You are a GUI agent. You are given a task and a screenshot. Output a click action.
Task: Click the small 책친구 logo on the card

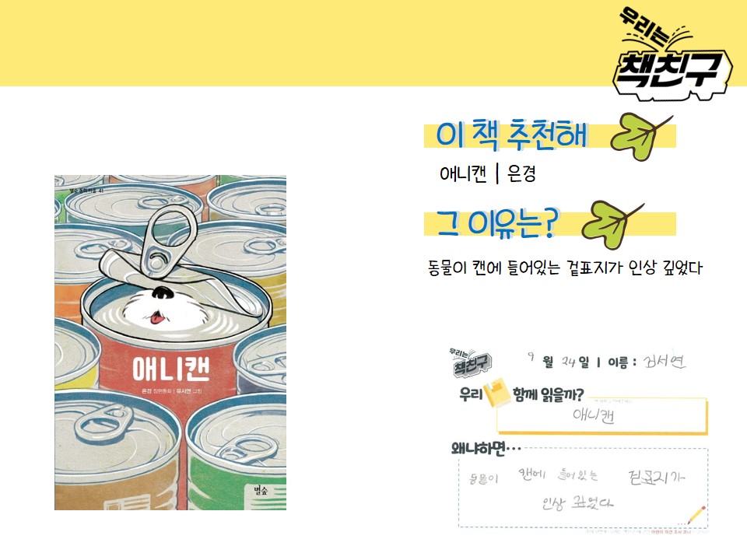point(471,363)
